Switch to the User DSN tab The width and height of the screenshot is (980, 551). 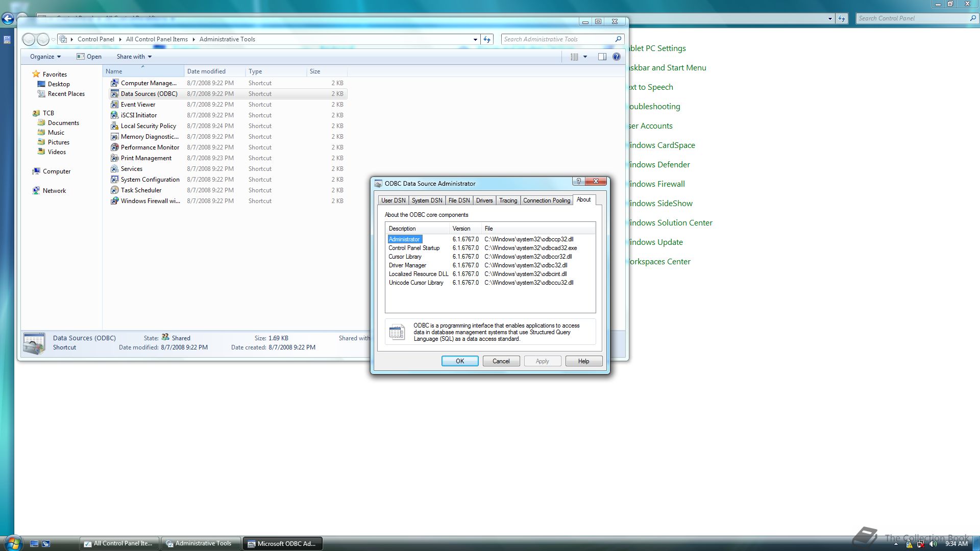pyautogui.click(x=393, y=201)
